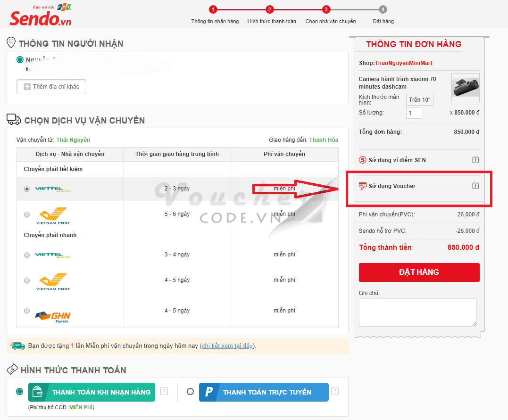This screenshot has height=420, width=508.
Task: Click the SEN points wallet icon
Action: coord(363,160)
